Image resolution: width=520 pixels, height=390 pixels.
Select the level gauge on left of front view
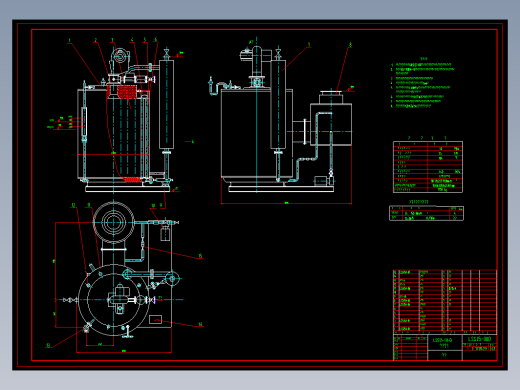pyautogui.click(x=84, y=124)
